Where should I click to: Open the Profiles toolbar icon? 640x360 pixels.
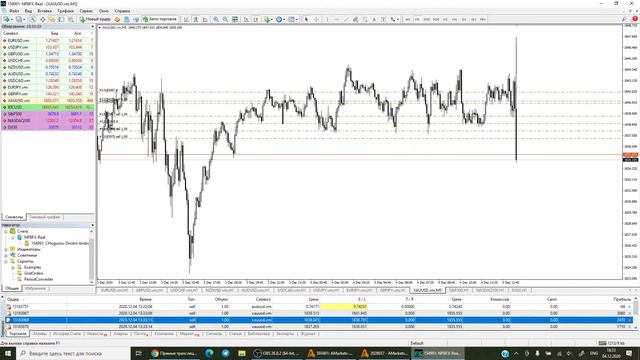tap(19, 19)
